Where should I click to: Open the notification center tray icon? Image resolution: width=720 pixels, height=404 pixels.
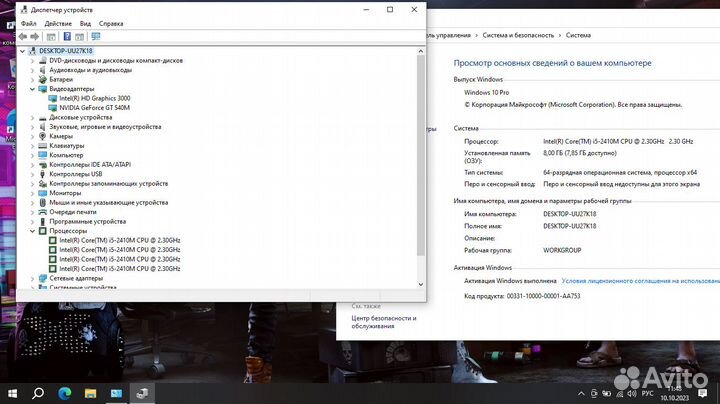point(702,393)
